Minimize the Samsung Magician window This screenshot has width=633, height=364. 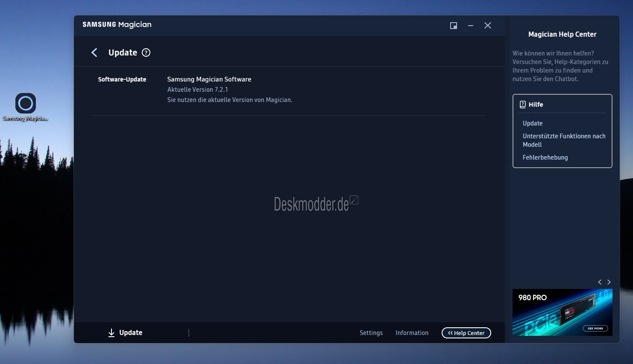(x=471, y=26)
